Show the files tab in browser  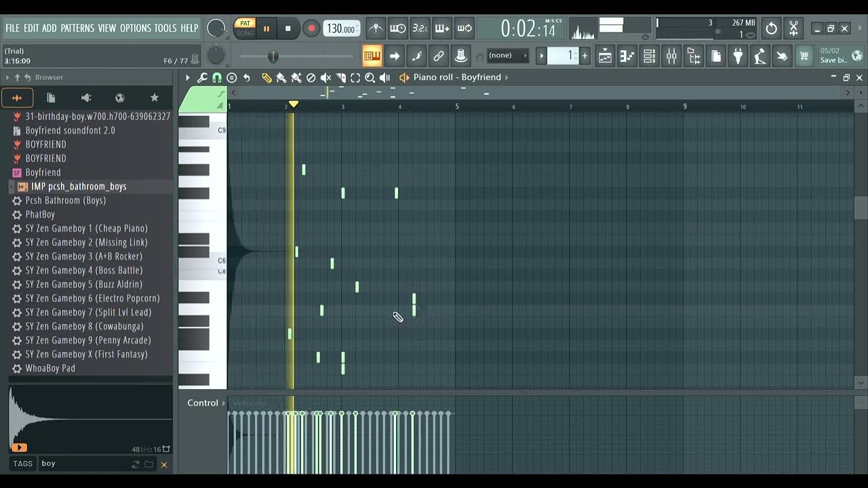click(51, 98)
